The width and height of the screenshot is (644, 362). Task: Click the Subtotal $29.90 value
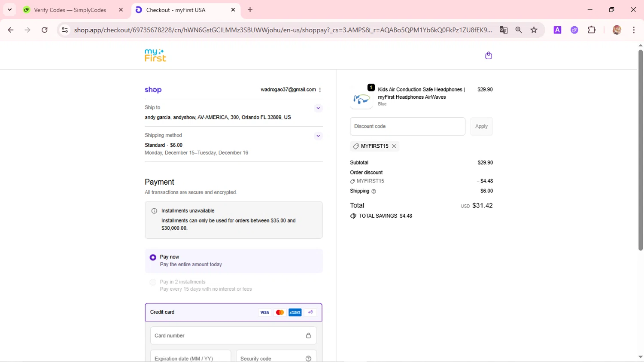[485, 163]
